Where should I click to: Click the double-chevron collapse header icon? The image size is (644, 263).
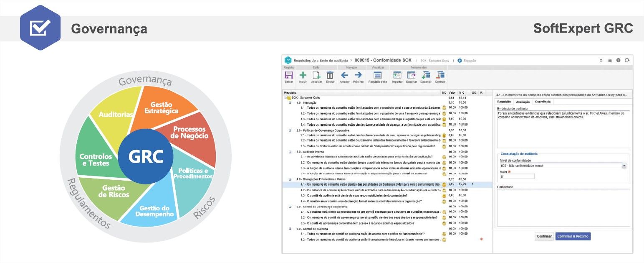coord(601,60)
